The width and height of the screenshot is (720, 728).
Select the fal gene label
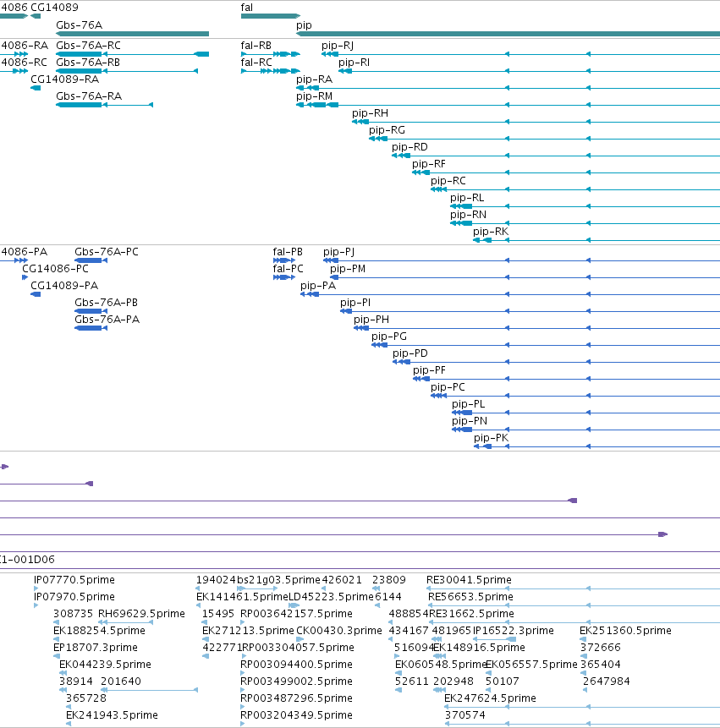[247, 8]
